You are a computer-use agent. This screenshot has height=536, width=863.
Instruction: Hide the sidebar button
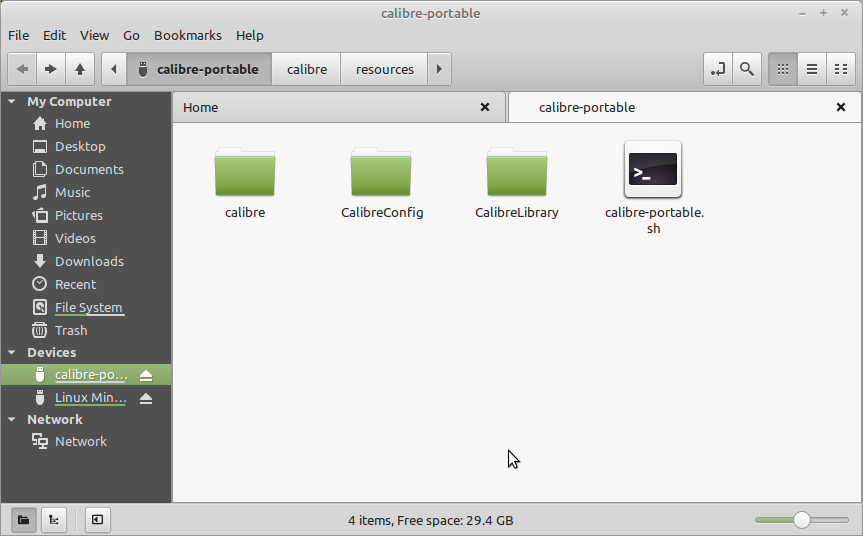pos(97,520)
